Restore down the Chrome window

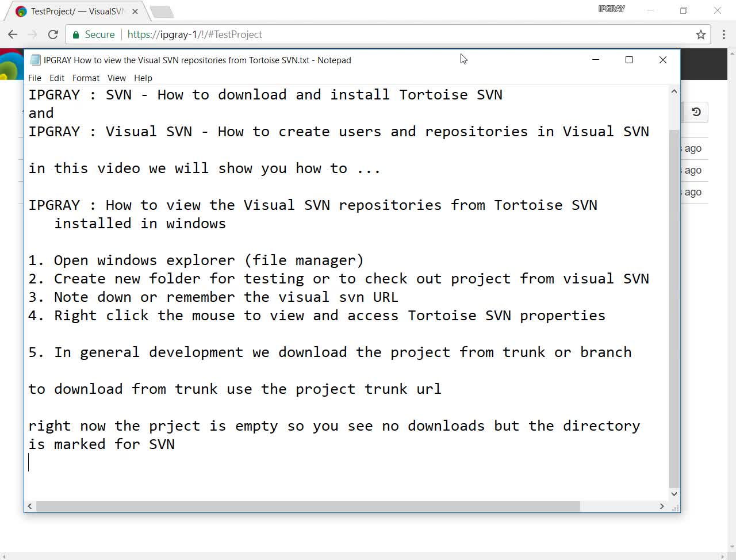tap(683, 10)
